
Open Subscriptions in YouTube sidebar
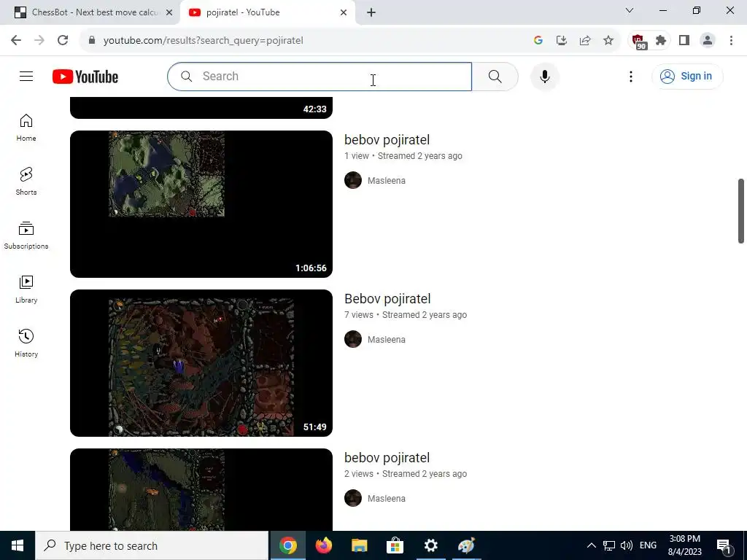(26, 236)
